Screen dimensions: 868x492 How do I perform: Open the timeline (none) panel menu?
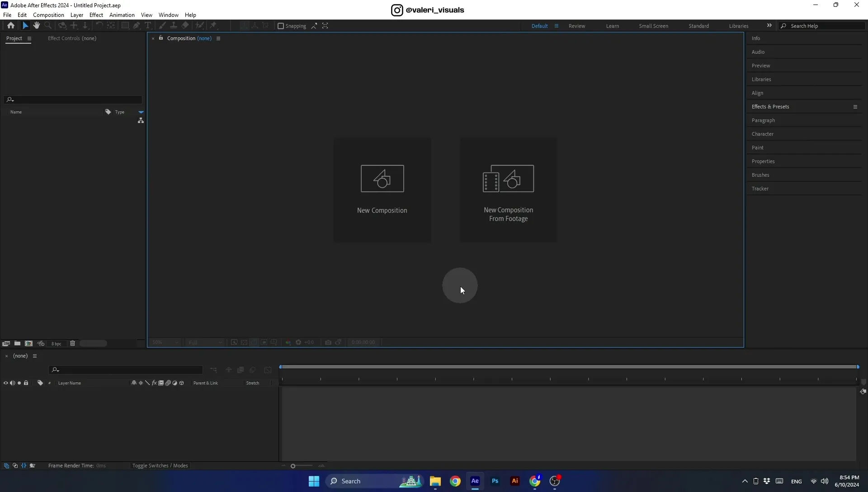34,356
